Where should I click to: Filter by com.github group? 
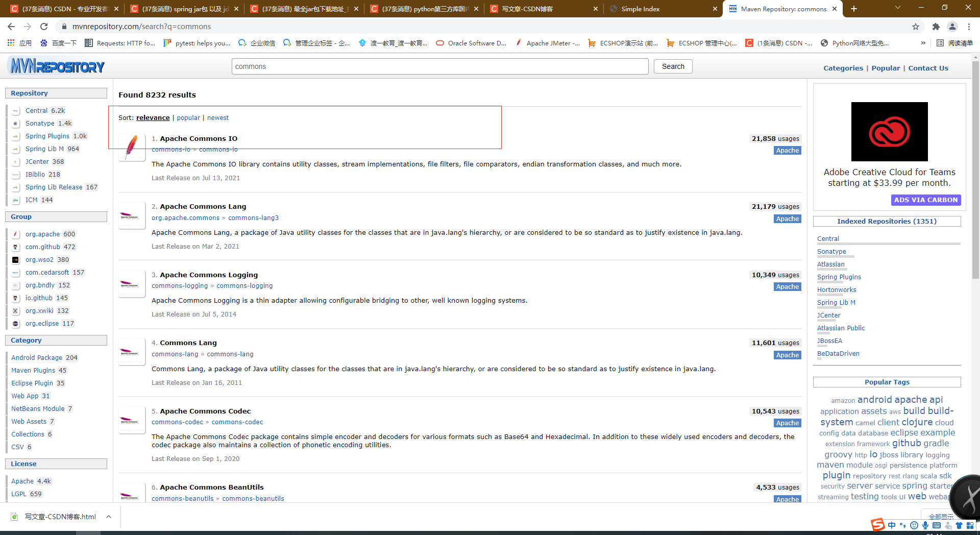pyautogui.click(x=43, y=247)
